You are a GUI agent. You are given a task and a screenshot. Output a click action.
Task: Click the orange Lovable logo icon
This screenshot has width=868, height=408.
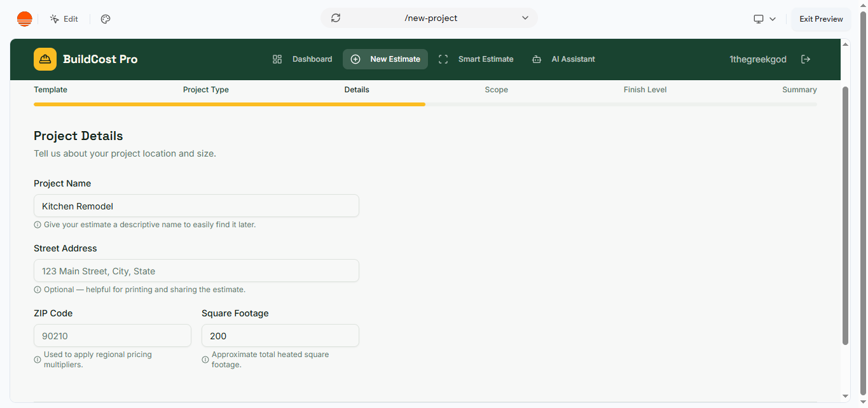[x=24, y=19]
